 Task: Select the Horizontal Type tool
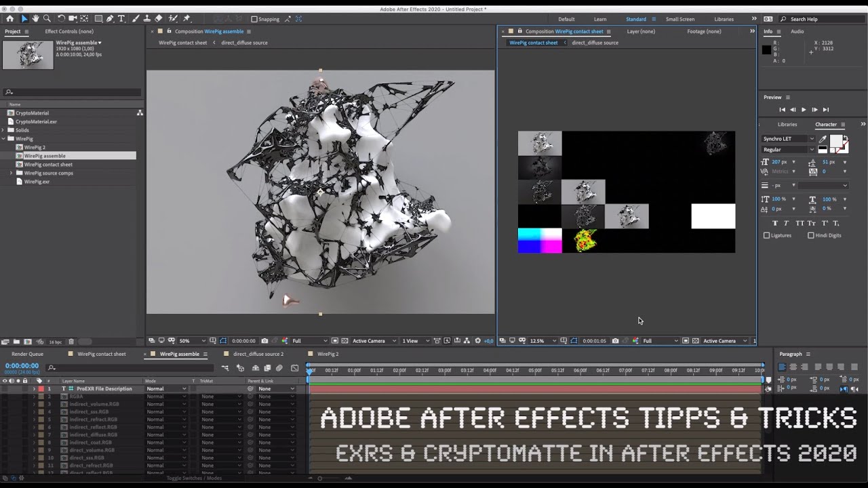[x=121, y=19]
